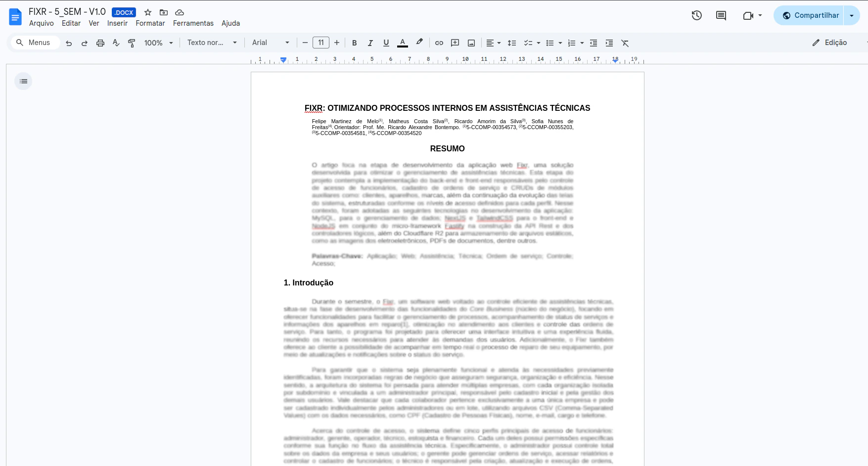Print the document

click(100, 43)
